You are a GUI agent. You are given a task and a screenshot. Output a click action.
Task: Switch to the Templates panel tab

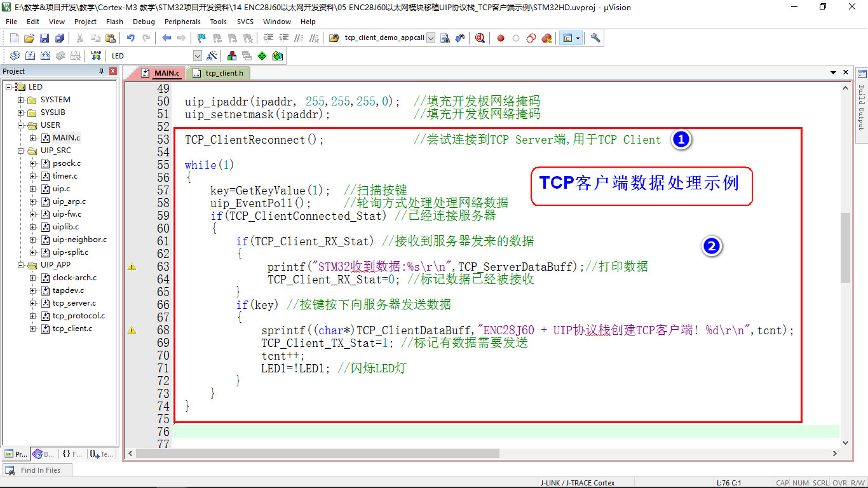pyautogui.click(x=102, y=454)
